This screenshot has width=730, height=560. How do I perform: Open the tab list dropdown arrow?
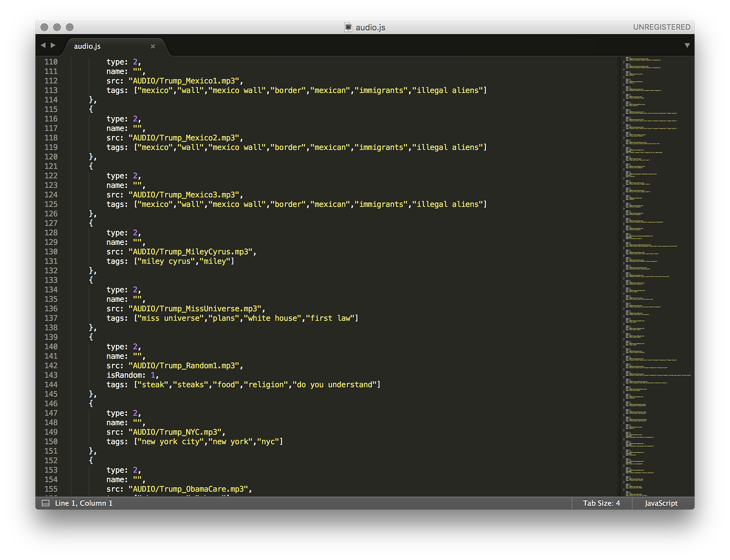[687, 45]
